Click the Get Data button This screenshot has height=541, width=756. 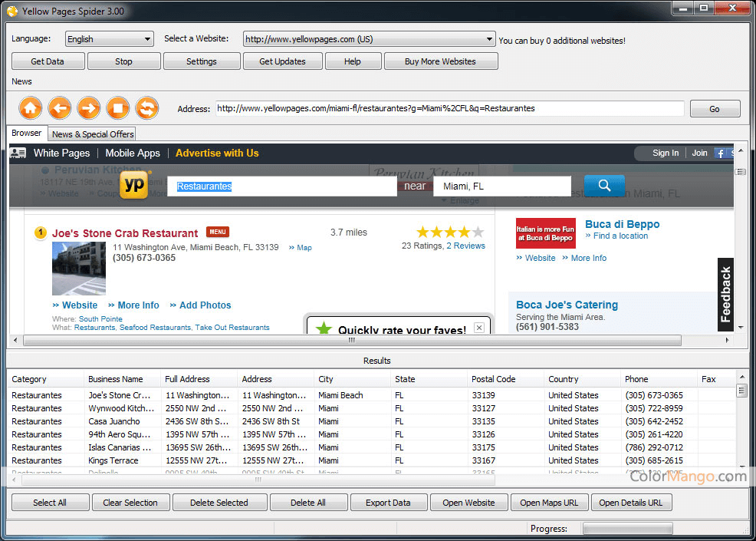(x=48, y=61)
